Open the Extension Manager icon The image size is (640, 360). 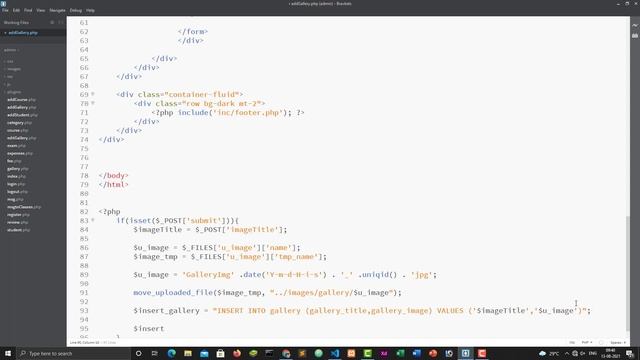coord(635,36)
